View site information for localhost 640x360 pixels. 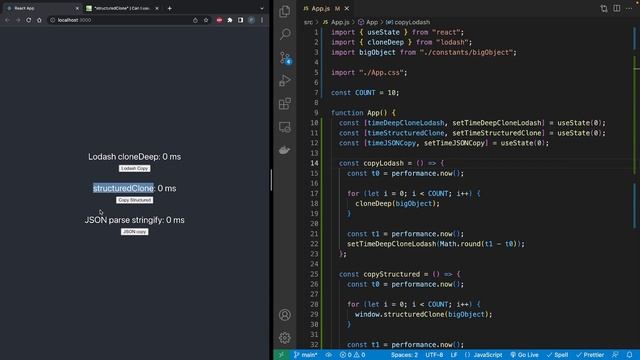click(52, 20)
